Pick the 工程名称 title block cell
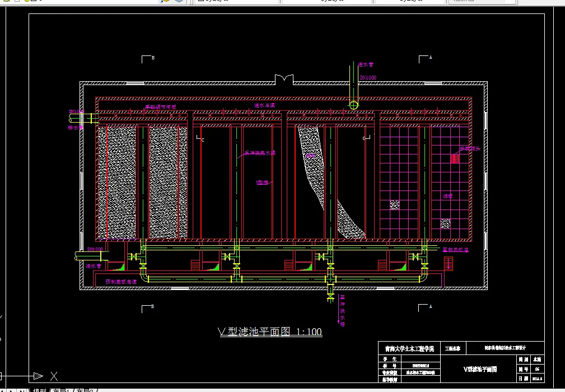The width and height of the screenshot is (565, 392). pos(452,348)
